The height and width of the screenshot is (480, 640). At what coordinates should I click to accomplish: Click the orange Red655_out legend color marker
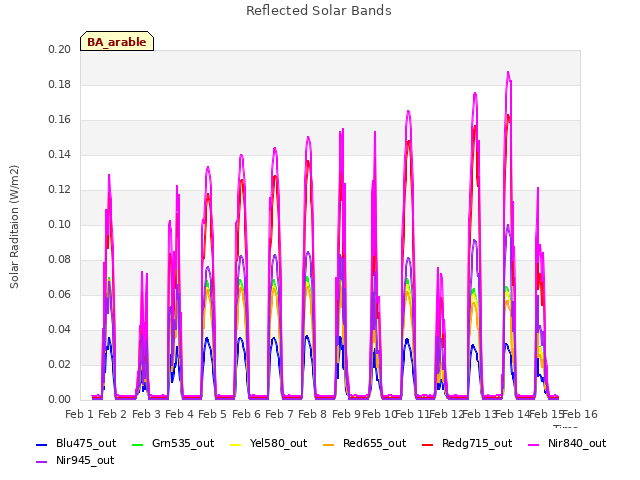[329, 444]
